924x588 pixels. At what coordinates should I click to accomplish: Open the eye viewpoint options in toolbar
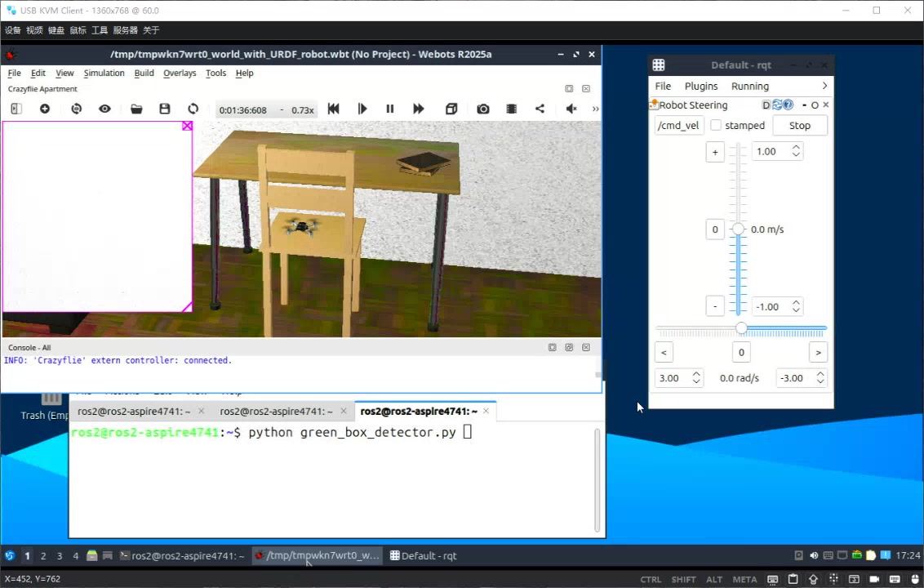[x=104, y=109]
